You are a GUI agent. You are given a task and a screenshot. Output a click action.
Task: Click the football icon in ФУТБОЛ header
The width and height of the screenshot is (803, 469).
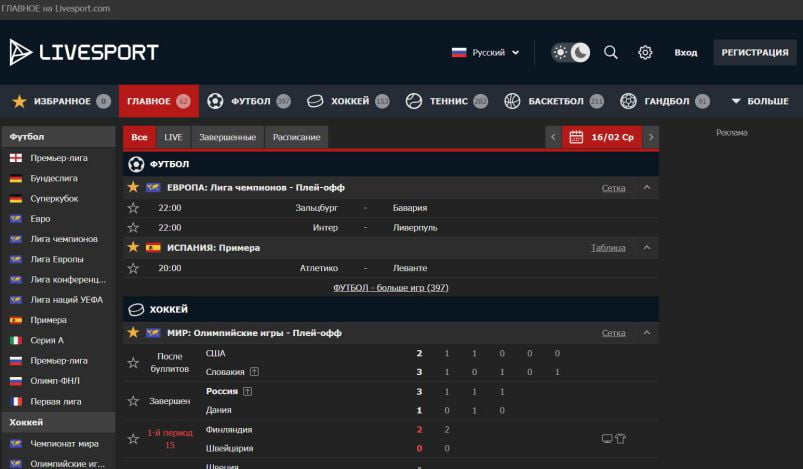pyautogui.click(x=136, y=164)
